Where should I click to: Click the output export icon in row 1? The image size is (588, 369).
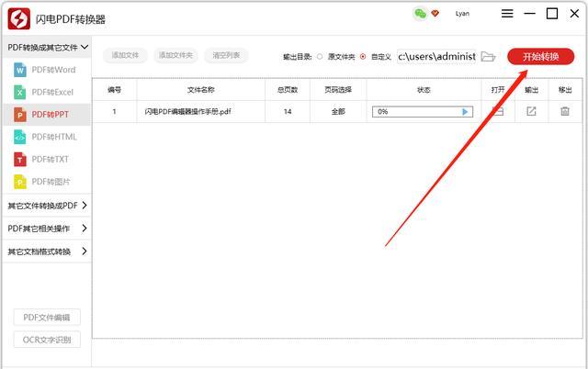click(531, 111)
